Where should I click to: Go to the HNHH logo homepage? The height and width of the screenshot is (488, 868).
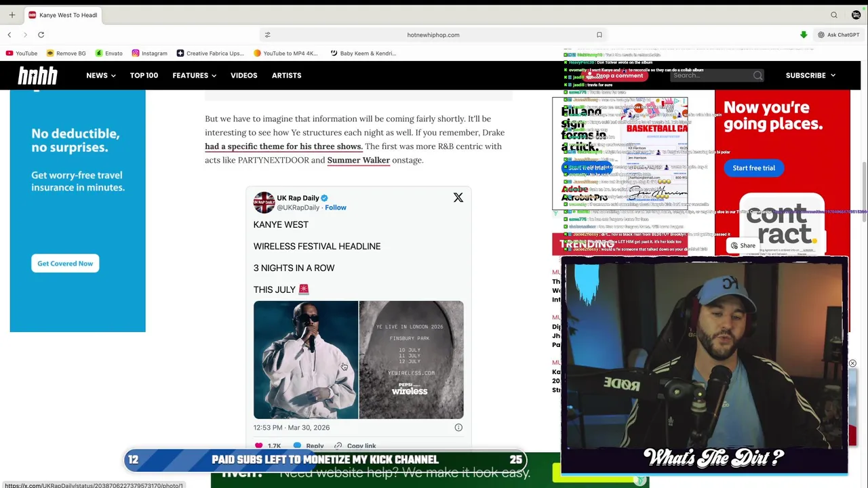click(38, 75)
